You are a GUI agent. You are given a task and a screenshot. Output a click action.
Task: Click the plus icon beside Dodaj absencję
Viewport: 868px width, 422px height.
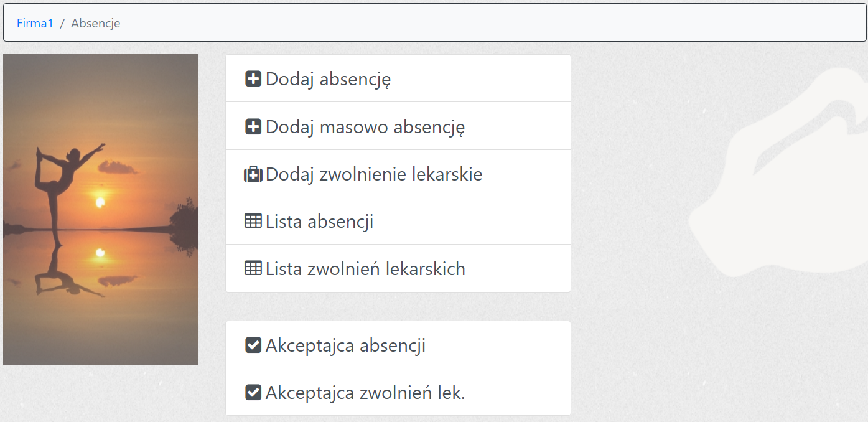click(253, 79)
